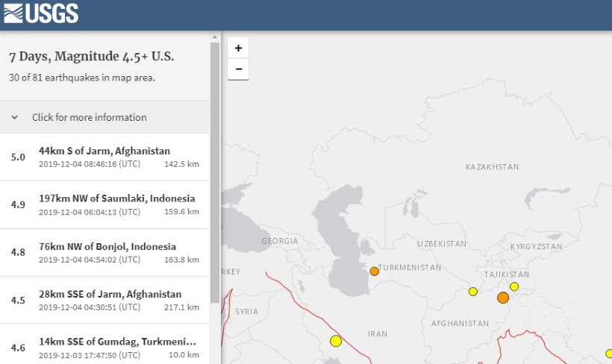This screenshot has width=612, height=364.
Task: Click the earthquake list scrollbar thumb
Action: pos(215,172)
